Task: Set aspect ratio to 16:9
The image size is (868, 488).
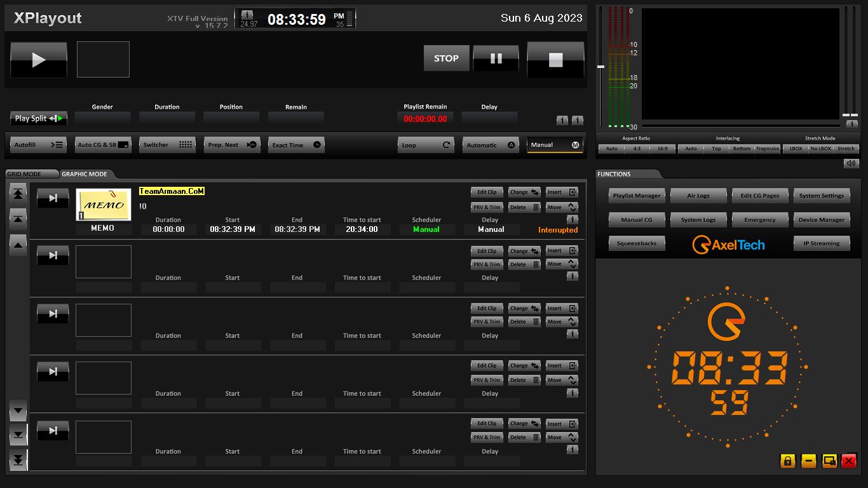Action: (x=663, y=149)
